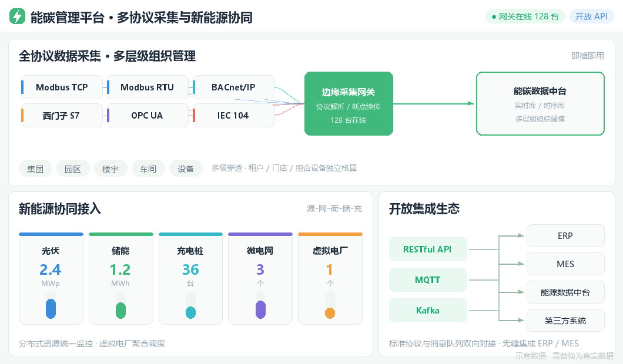Open the 储能 1.2 MWh card
This screenshot has width=623, height=364.
pos(121,278)
